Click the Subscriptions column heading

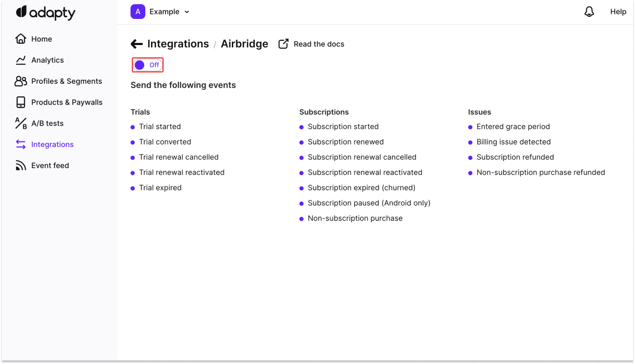click(324, 112)
